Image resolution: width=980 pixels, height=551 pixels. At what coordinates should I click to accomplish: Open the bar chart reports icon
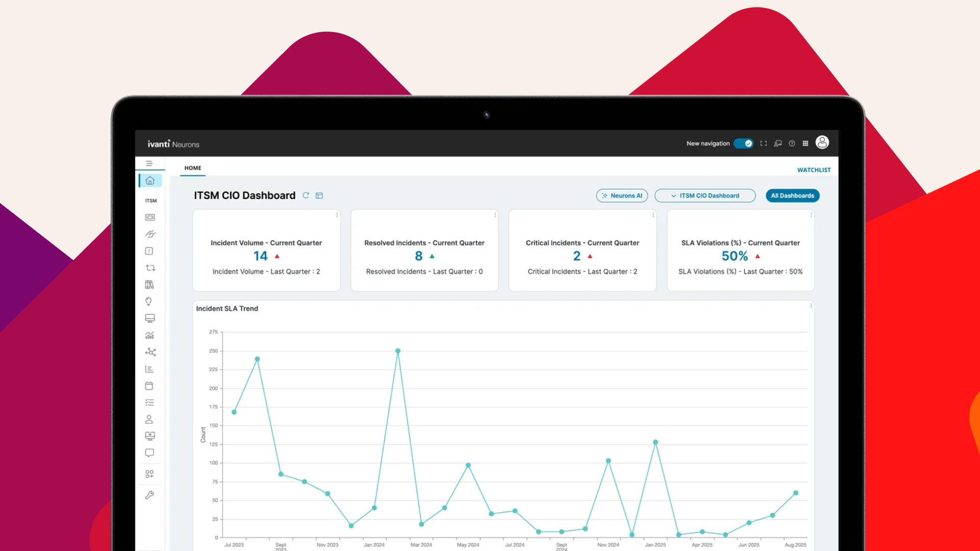149,369
